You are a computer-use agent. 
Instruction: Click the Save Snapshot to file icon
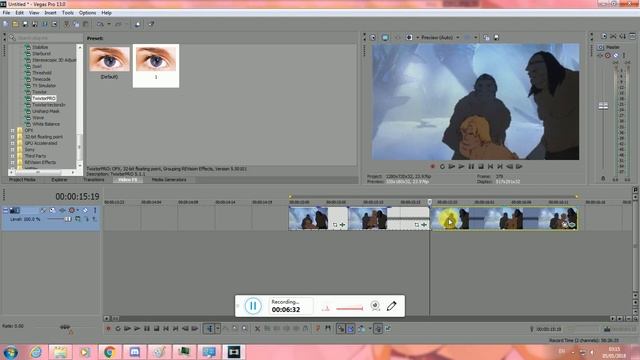tap(496, 38)
